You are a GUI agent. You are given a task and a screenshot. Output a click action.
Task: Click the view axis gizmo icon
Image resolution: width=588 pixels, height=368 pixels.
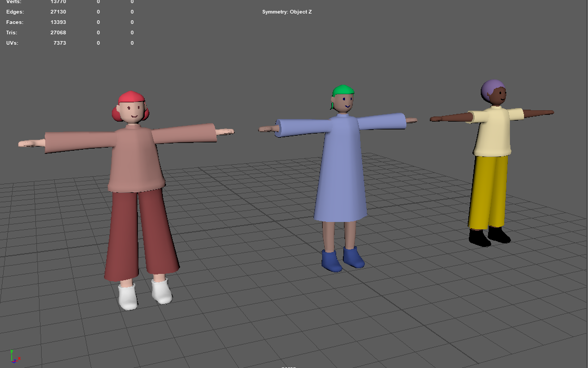click(15, 357)
